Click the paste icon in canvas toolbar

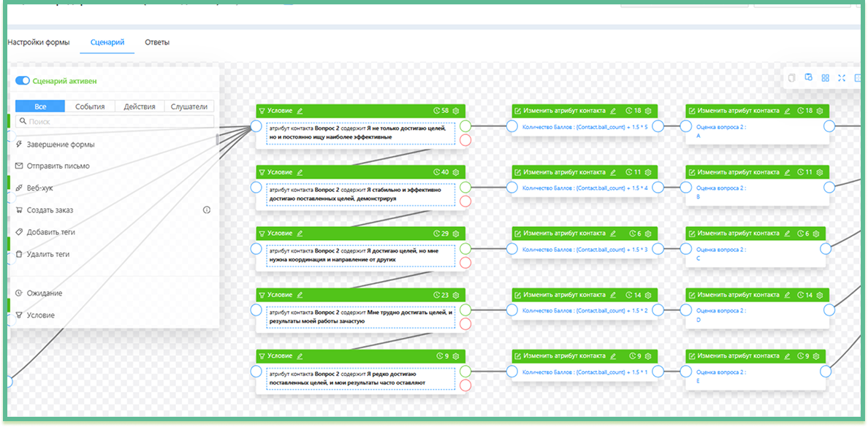pos(808,78)
